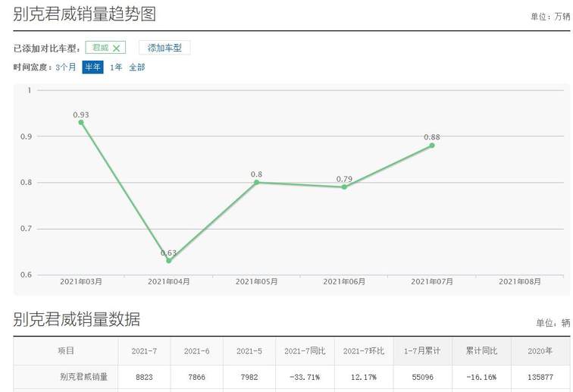The image size is (573, 392).
Task: Click the 2021年03月 axis label
Action: pos(81,281)
